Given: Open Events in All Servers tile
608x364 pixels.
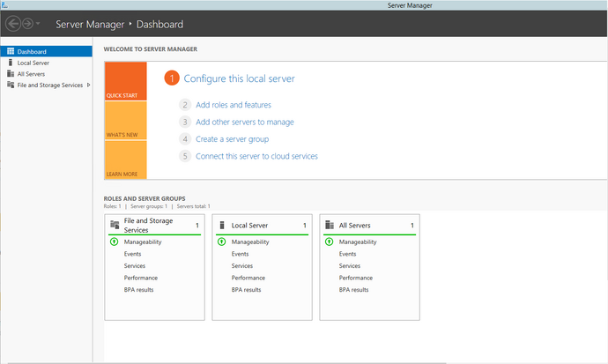Looking at the screenshot, I should (347, 254).
